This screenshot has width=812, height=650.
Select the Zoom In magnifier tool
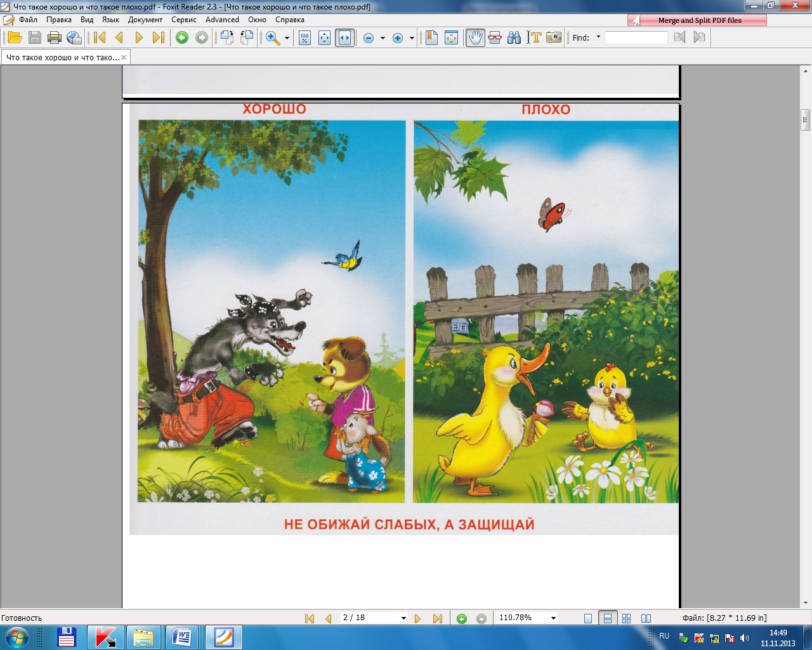click(273, 37)
